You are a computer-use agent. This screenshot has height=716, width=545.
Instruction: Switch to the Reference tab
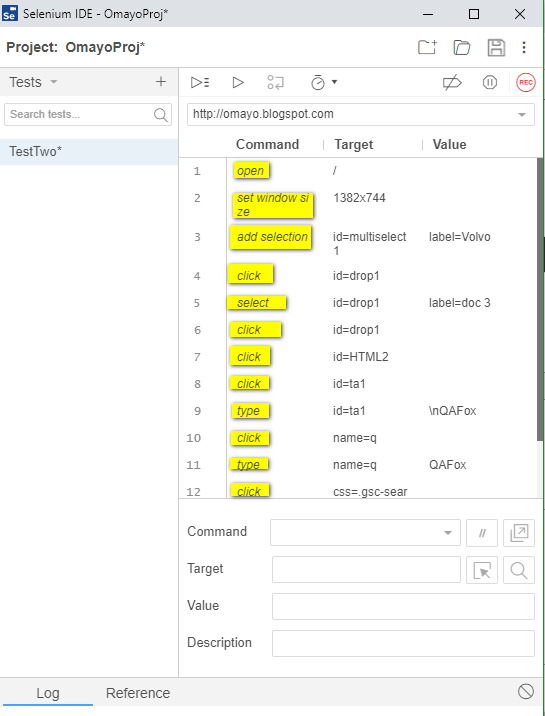point(138,693)
